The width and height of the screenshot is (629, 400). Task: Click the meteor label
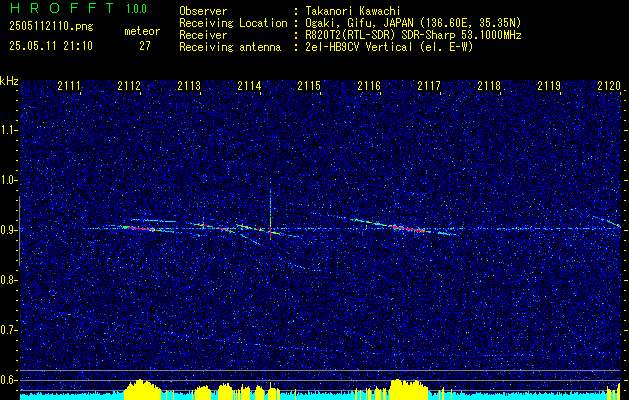tap(142, 31)
